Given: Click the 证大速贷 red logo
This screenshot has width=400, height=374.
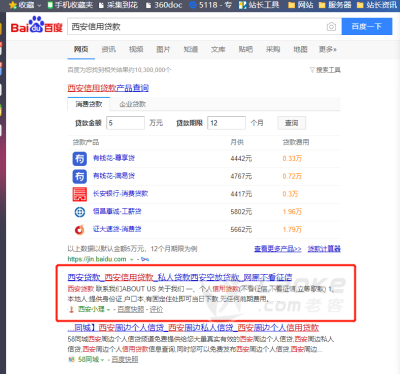Looking at the screenshot, I should click(x=80, y=230).
